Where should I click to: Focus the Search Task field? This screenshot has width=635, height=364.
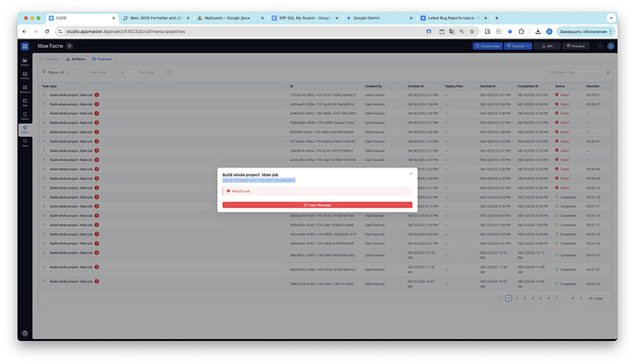click(x=577, y=73)
